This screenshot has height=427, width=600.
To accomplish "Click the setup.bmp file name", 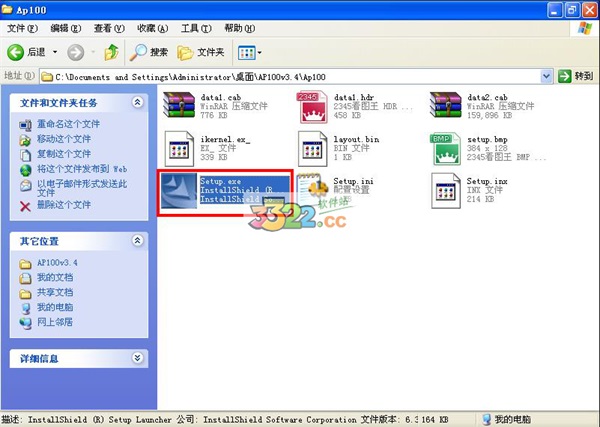I will (487, 139).
